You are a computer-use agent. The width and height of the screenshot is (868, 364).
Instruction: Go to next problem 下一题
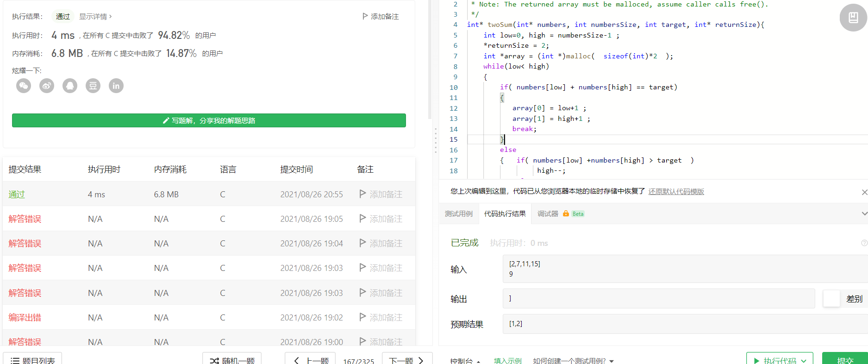(407, 359)
